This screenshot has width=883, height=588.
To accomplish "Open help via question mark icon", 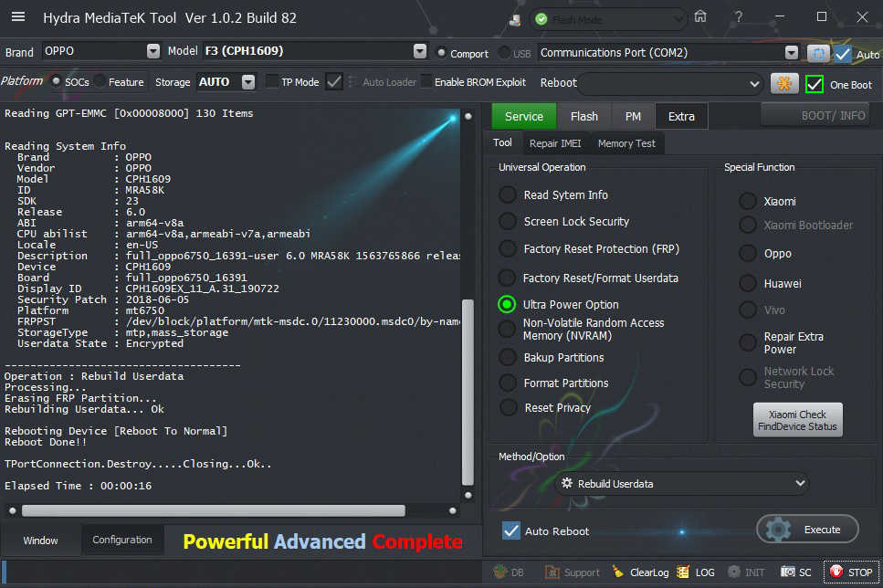I will (x=739, y=17).
